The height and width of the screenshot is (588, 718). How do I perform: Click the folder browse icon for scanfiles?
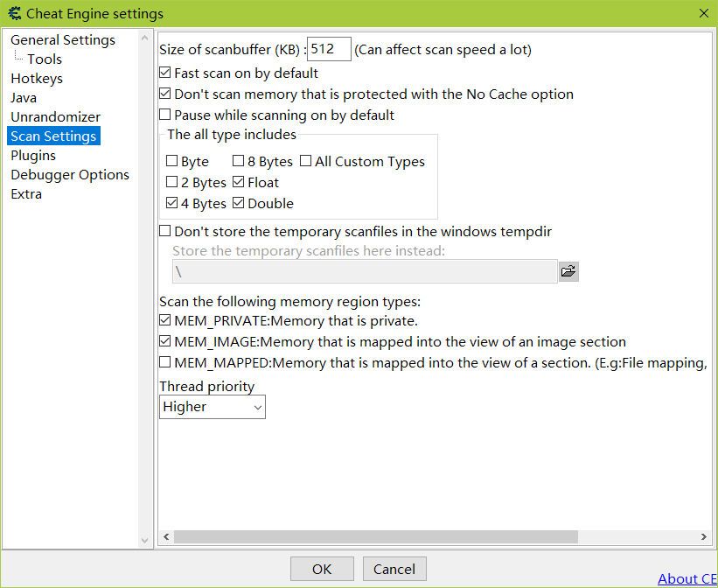click(568, 271)
